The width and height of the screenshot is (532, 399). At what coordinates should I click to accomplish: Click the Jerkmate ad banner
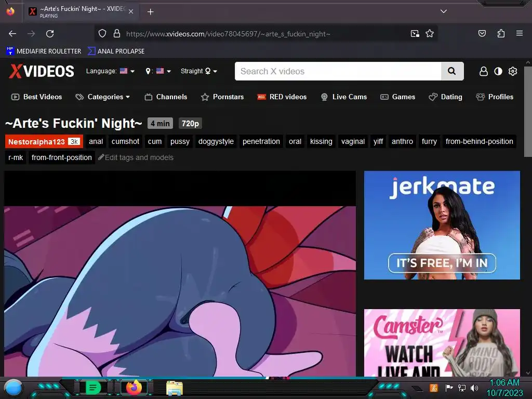tap(442, 225)
